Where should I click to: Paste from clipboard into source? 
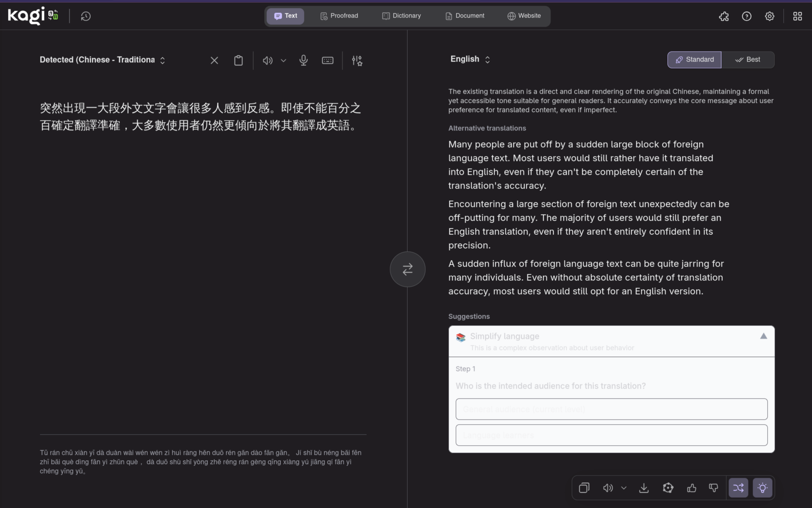coord(238,60)
